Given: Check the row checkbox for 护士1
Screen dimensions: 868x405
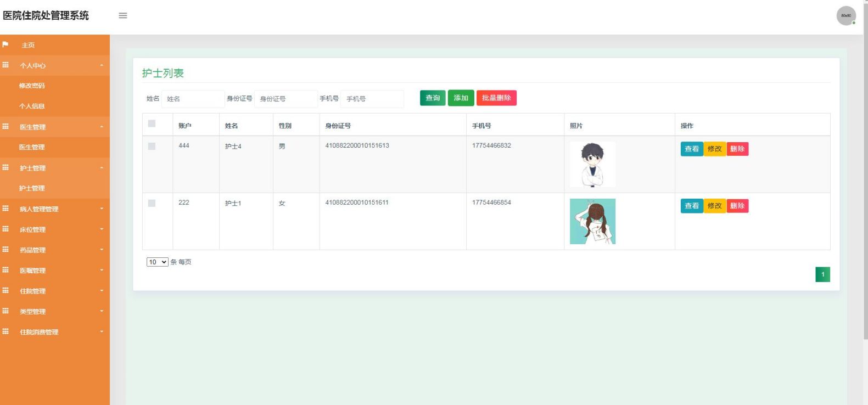Looking at the screenshot, I should (x=152, y=204).
